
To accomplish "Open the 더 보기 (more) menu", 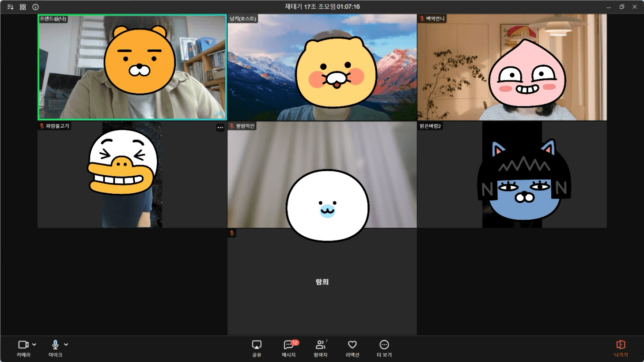I will [384, 347].
